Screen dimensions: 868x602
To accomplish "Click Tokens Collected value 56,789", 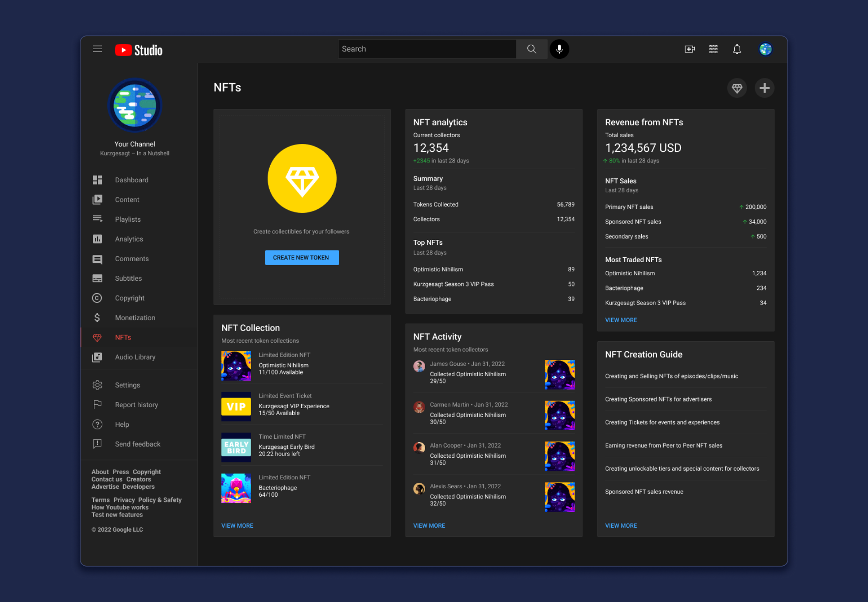I will tap(566, 205).
